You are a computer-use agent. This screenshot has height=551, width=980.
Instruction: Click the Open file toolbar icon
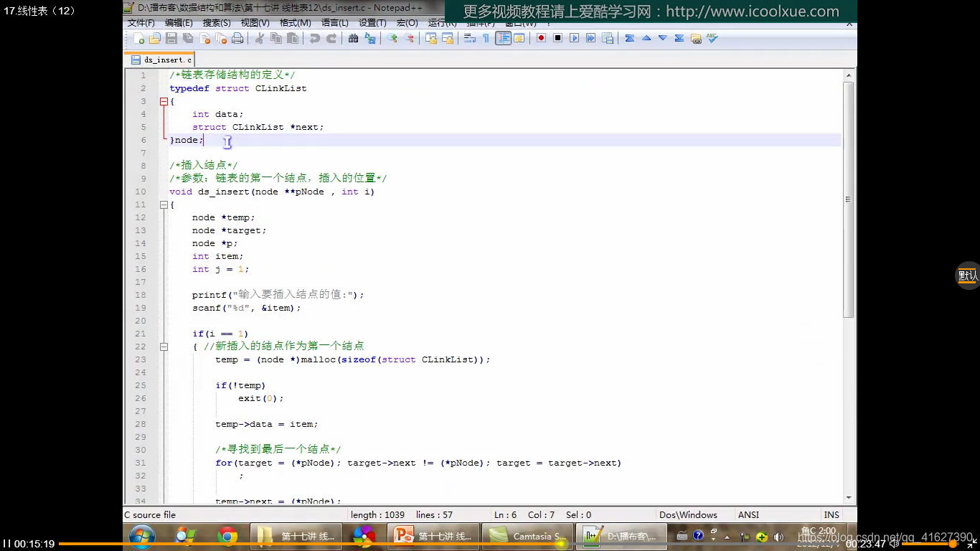pos(154,38)
